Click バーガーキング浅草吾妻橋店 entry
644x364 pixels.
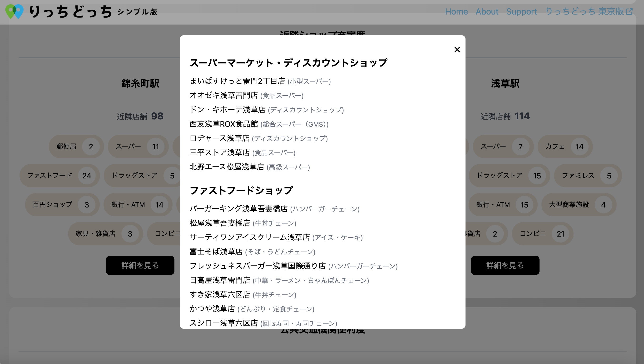[238, 208]
